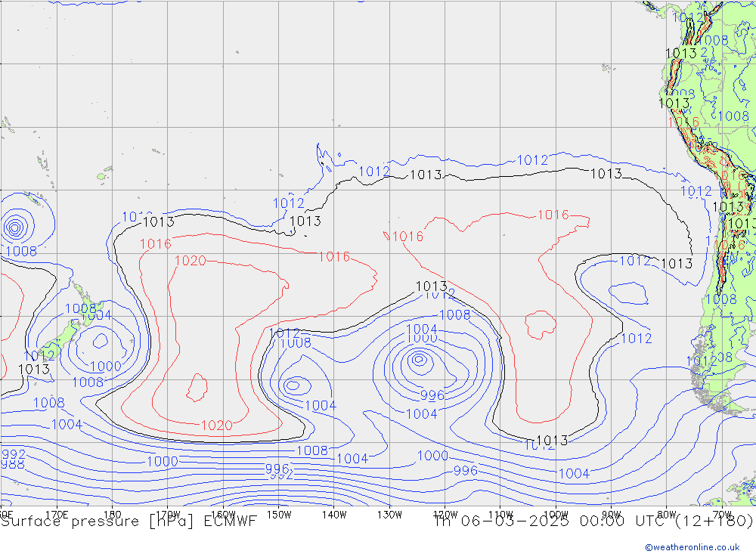Click the 1004 label beside New Zealand's 1008
The image size is (756, 554).
coord(98,315)
